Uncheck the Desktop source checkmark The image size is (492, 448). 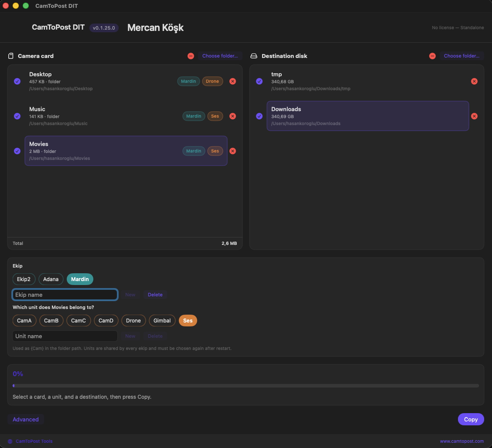pos(17,81)
